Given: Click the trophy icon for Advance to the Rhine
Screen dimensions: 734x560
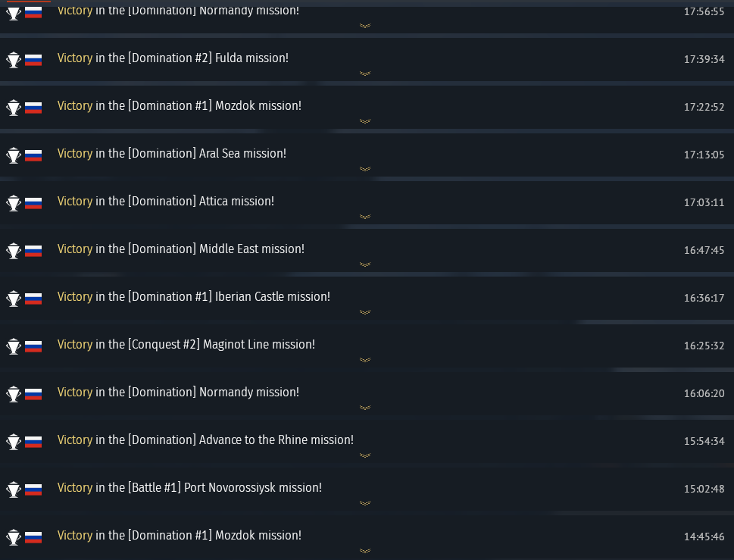Looking at the screenshot, I should (13, 442).
